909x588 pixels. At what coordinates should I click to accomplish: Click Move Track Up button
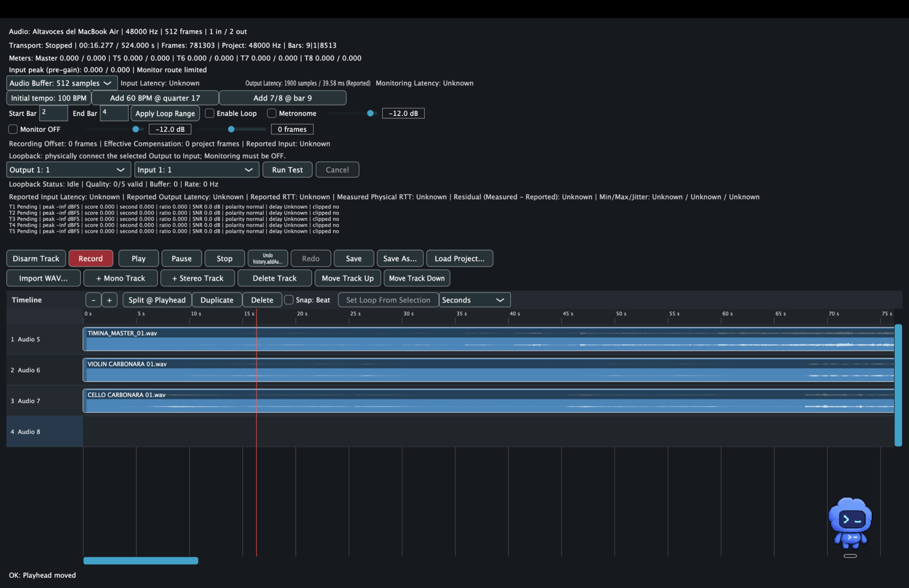pos(348,278)
